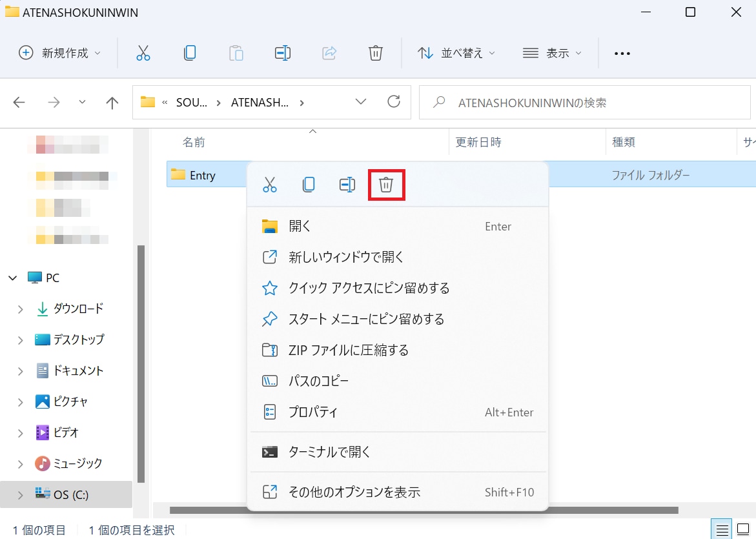Viewport: 756px width, 539px height.
Task: Open the 新規作成 dropdown
Action: (x=59, y=53)
